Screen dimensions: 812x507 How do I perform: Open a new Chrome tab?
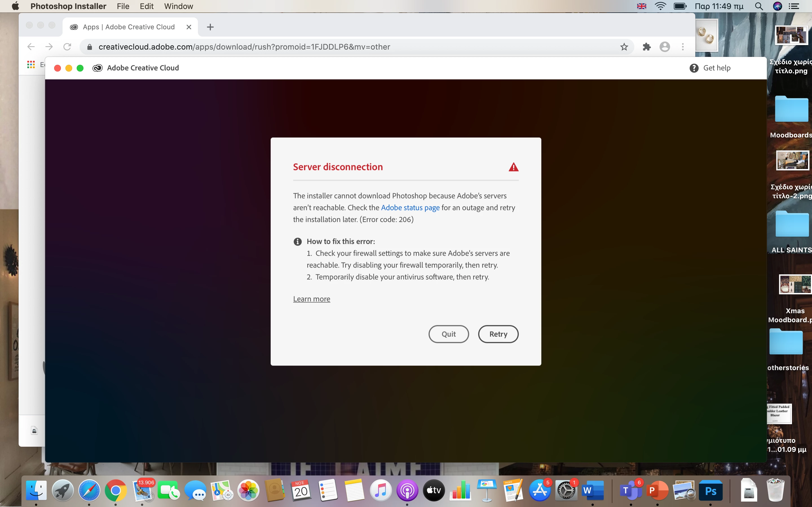pos(210,27)
